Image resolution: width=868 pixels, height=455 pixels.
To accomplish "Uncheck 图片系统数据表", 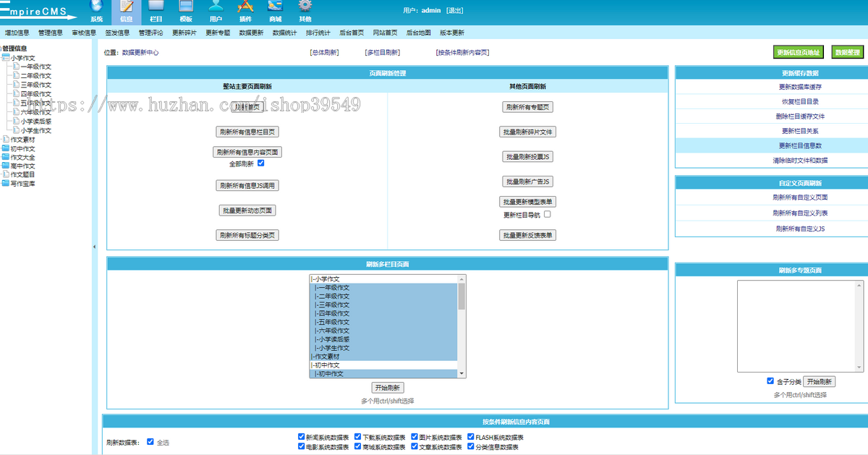I will (414, 437).
